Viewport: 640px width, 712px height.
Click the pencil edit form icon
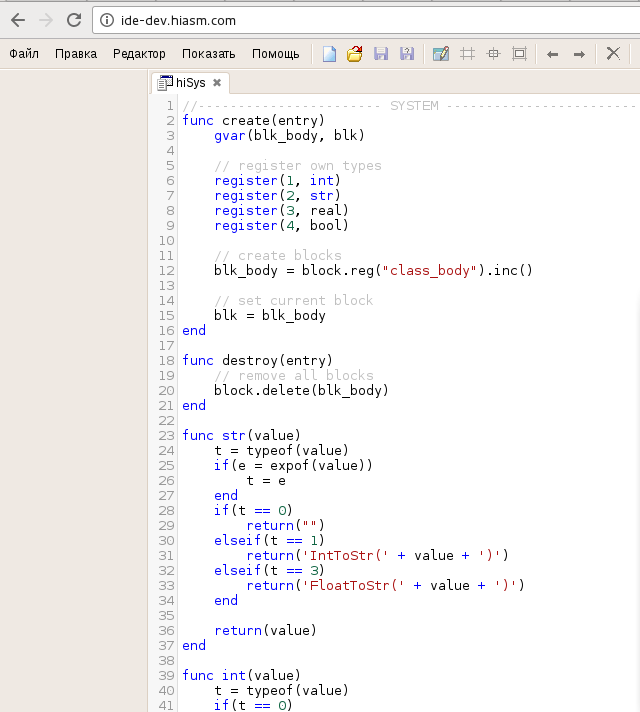(440, 54)
